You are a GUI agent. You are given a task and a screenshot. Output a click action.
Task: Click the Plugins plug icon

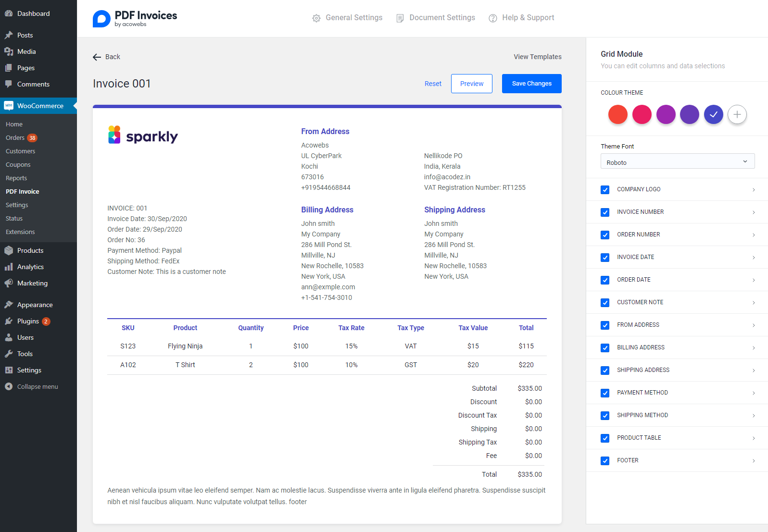coord(9,321)
